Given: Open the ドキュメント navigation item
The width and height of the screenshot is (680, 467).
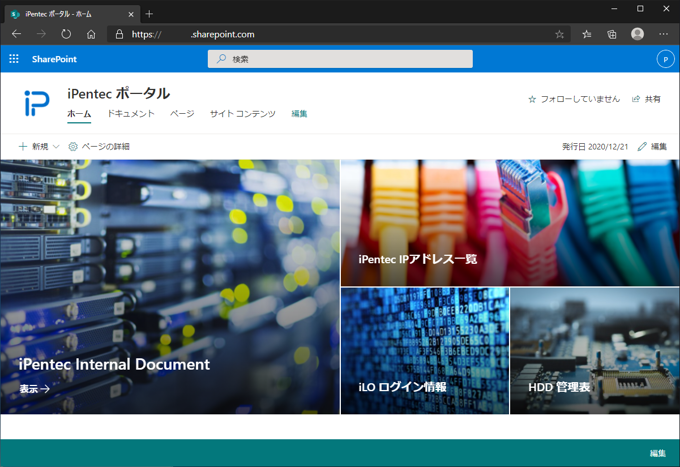Looking at the screenshot, I should pyautogui.click(x=131, y=114).
